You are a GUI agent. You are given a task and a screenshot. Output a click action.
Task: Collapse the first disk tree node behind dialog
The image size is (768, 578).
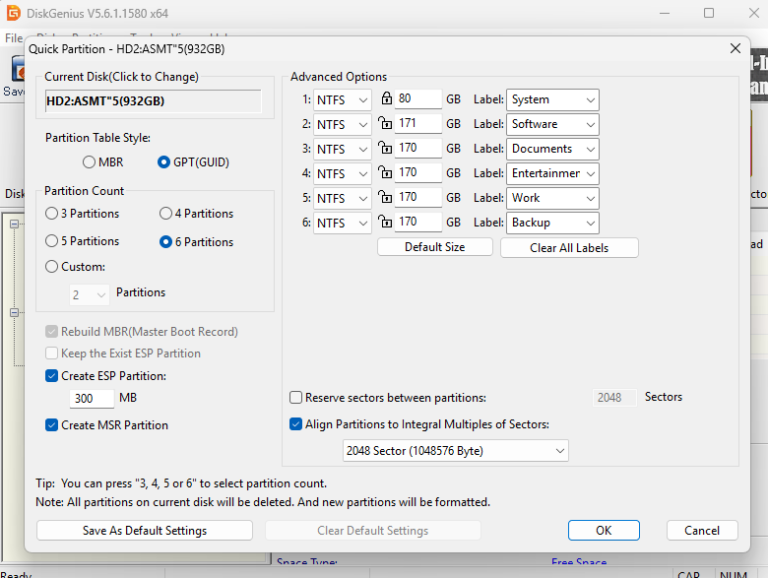[14, 224]
